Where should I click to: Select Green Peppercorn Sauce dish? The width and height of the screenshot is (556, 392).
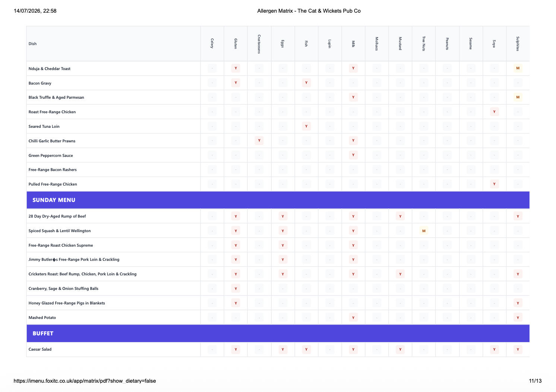[51, 155]
